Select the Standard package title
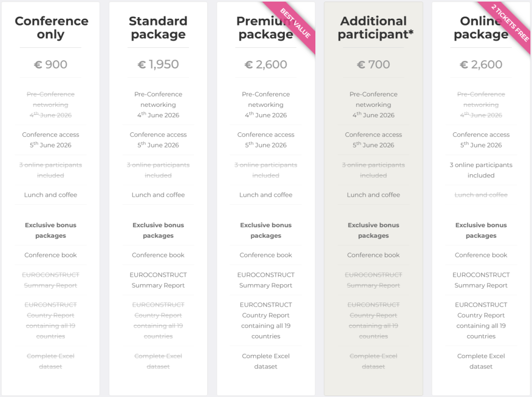 tap(158, 28)
